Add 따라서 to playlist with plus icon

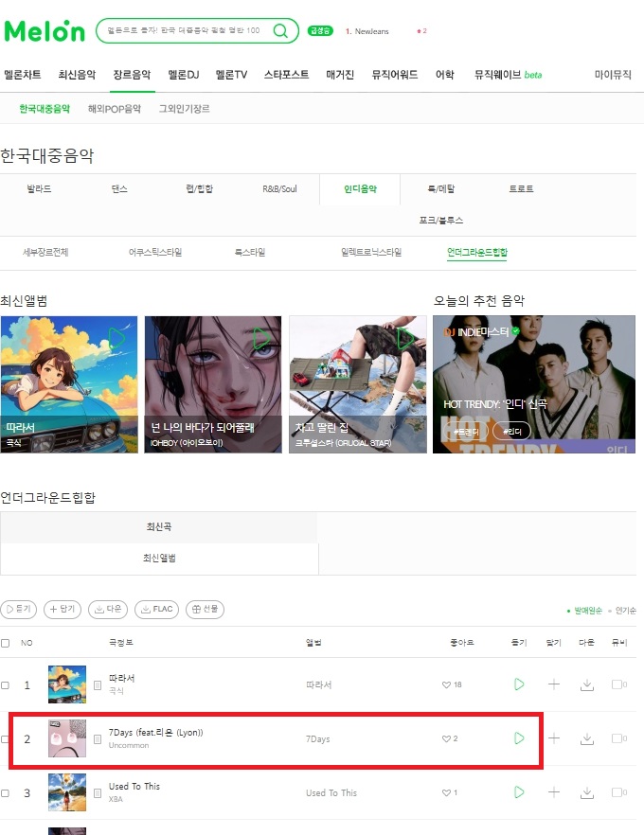(554, 684)
